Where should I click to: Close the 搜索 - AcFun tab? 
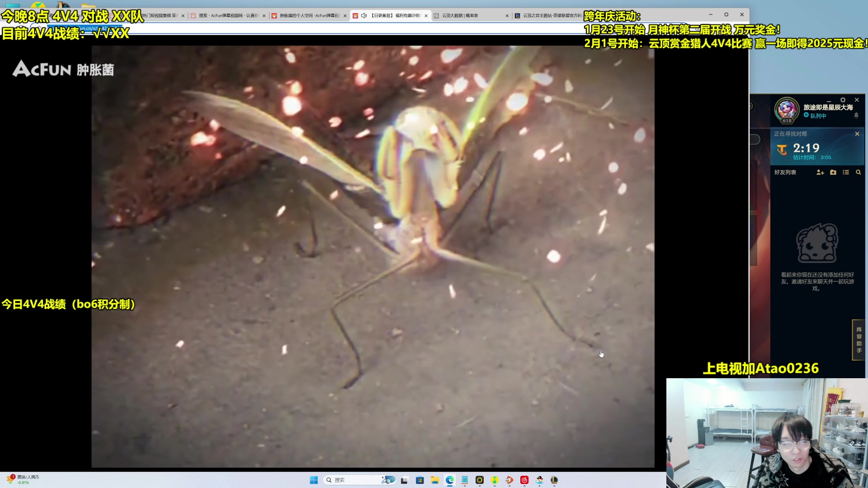click(264, 16)
